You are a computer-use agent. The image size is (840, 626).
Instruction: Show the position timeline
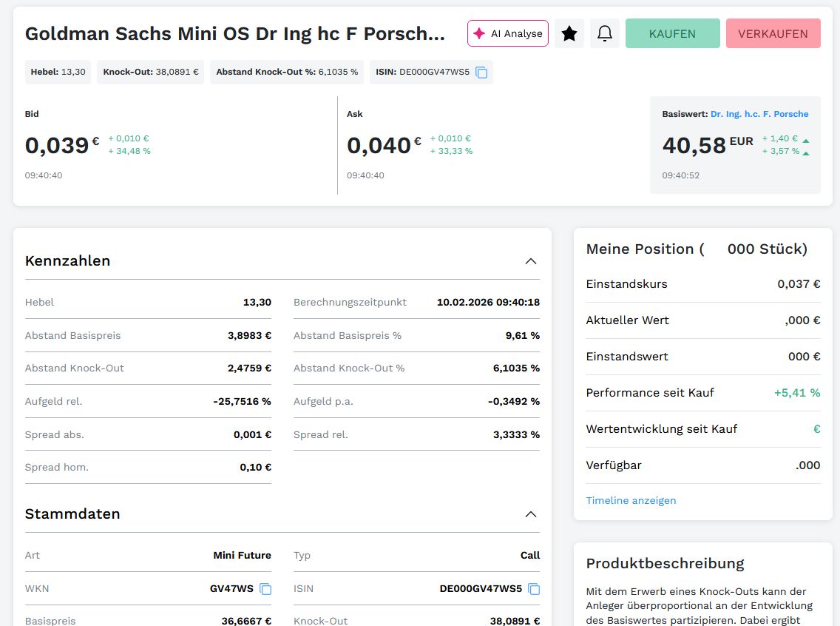(631, 500)
